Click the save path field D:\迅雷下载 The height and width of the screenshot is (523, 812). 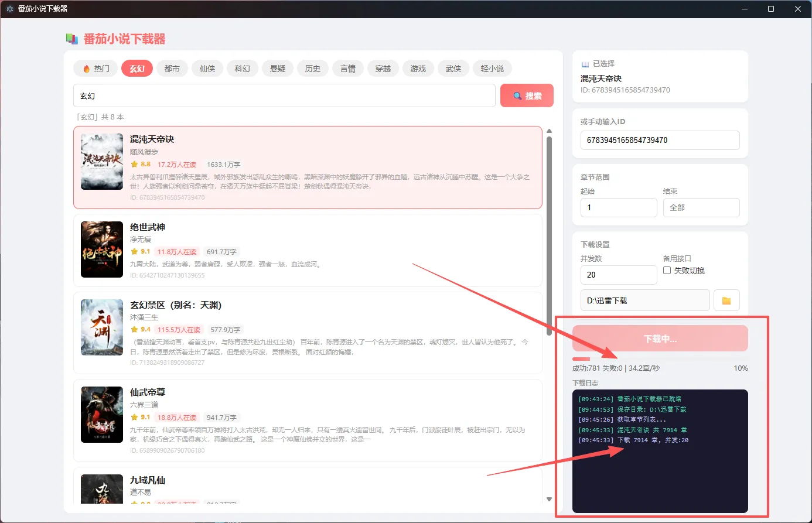click(x=645, y=300)
